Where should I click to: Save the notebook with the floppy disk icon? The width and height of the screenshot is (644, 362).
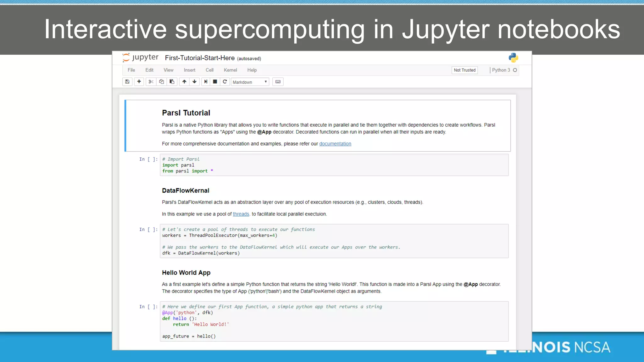(x=127, y=82)
